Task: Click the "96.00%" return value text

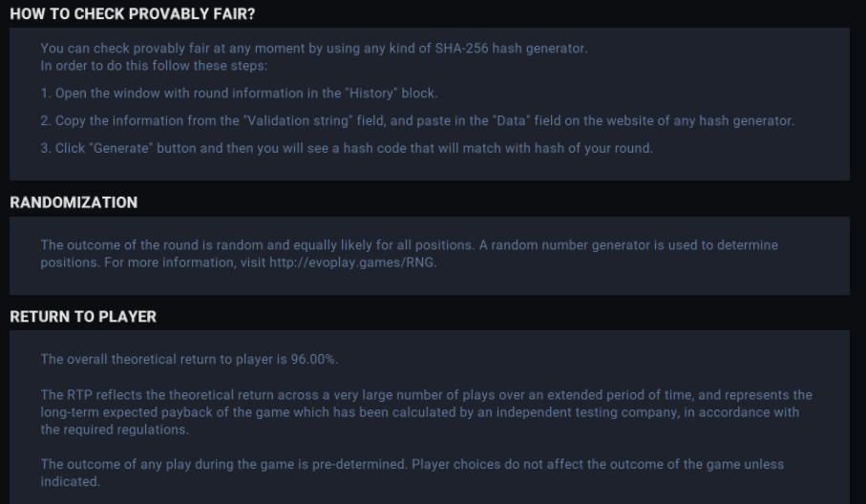Action: click(x=314, y=360)
